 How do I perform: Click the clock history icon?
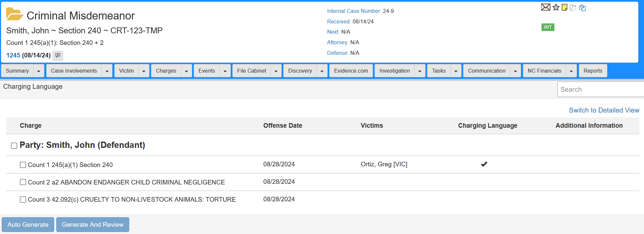pyautogui.click(x=573, y=8)
